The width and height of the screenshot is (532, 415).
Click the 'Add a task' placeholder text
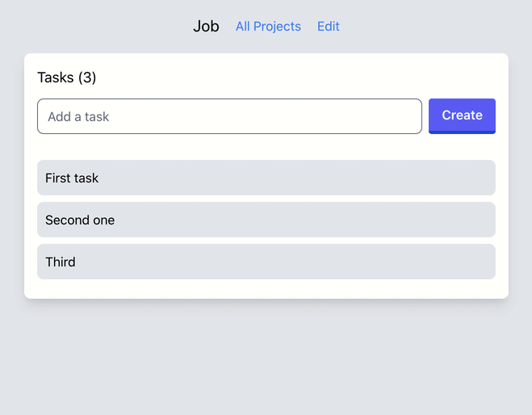78,117
